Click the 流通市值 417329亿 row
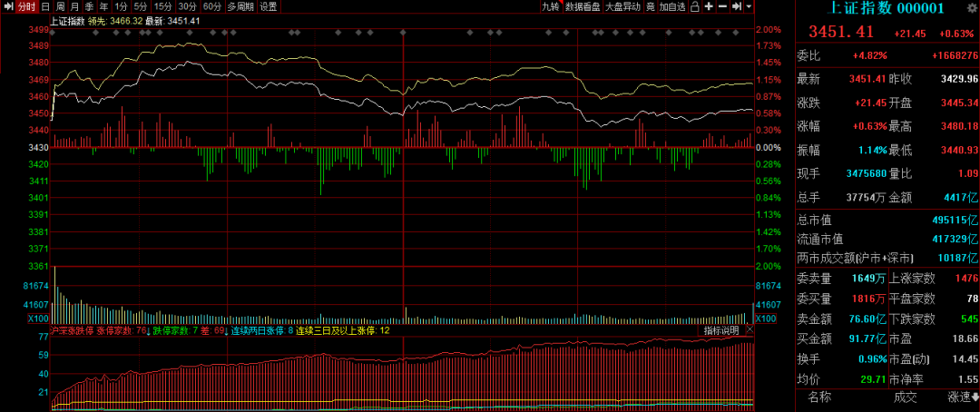The width and height of the screenshot is (980, 412). click(x=888, y=239)
